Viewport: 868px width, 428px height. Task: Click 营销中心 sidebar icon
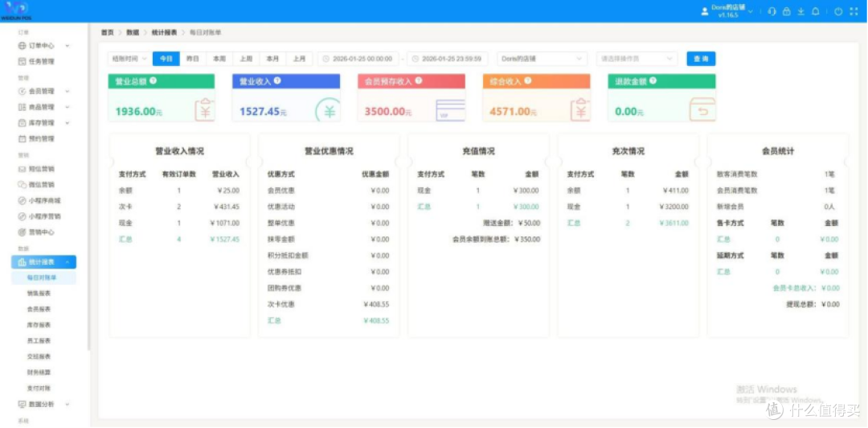[23, 233]
